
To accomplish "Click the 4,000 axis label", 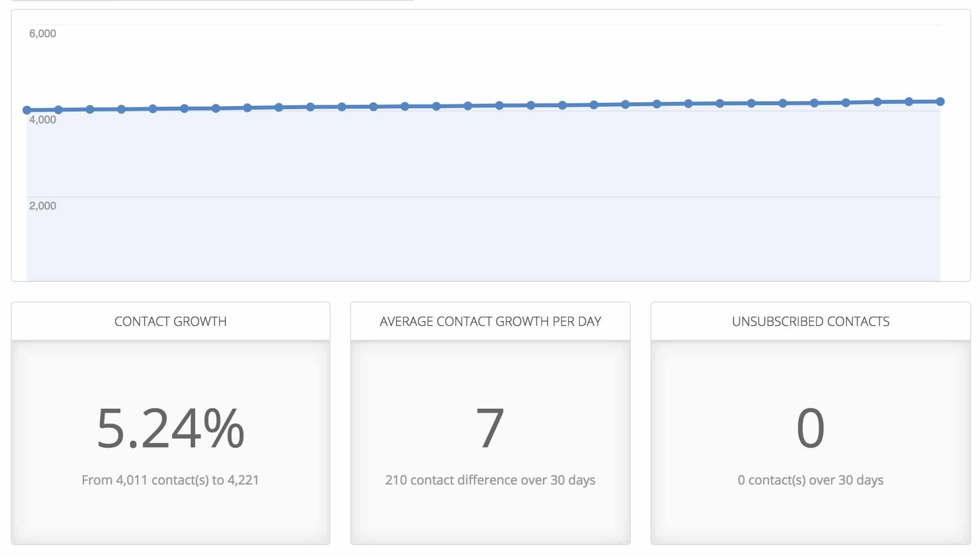I will pos(43,120).
